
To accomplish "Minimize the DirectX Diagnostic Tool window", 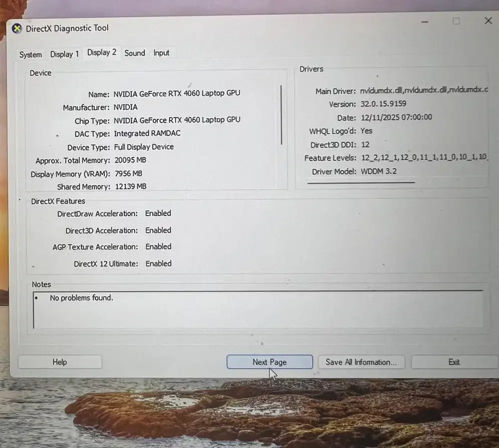I will click(424, 22).
